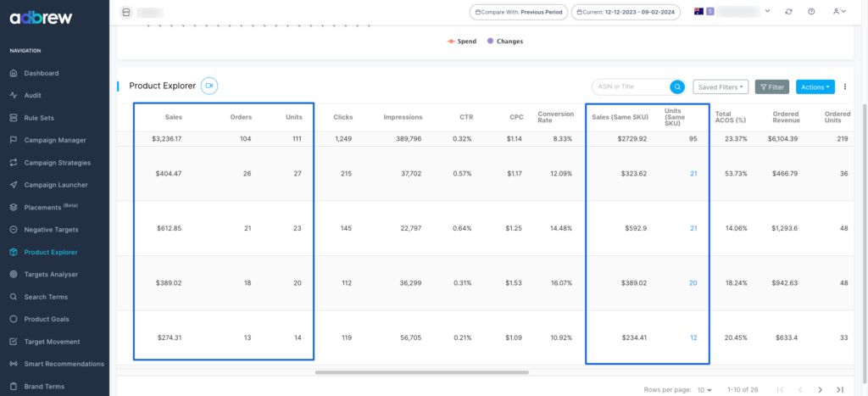The width and height of the screenshot is (868, 396).
Task: Click the Ordered Revenue column header
Action: [x=786, y=117]
